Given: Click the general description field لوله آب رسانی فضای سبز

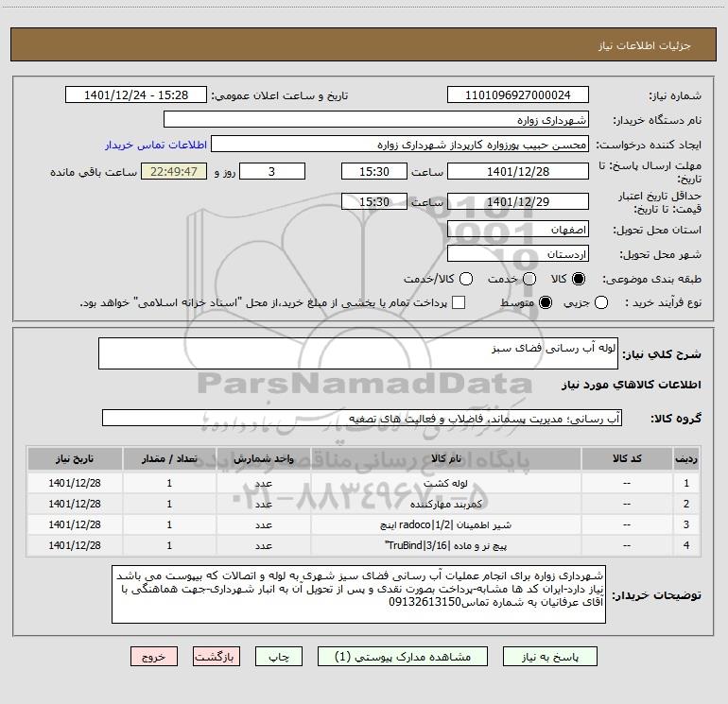Looking at the screenshot, I should (358, 353).
